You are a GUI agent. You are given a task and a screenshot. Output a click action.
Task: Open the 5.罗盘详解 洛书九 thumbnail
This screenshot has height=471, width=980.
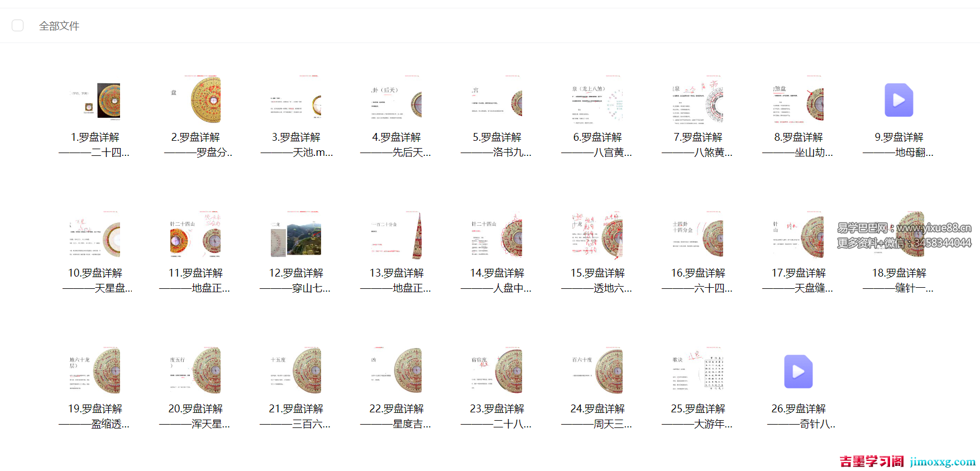pyautogui.click(x=497, y=100)
